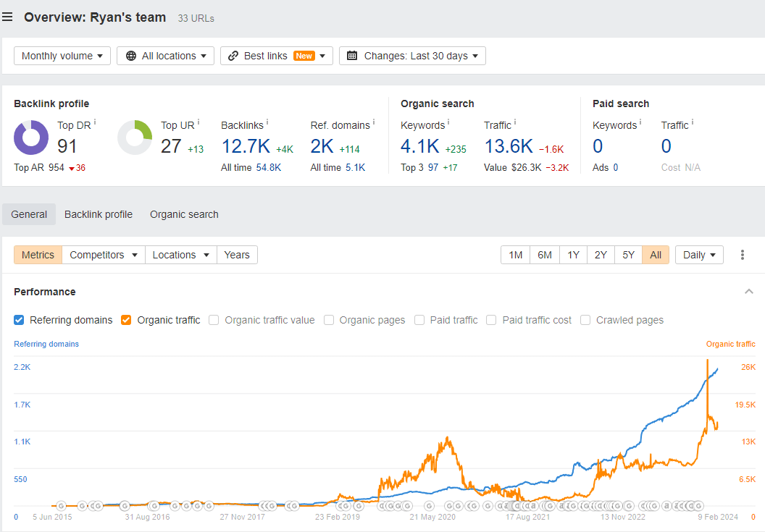Image resolution: width=765 pixels, height=532 pixels.
Task: Switch to the Backlink profile tab
Action: click(x=98, y=214)
